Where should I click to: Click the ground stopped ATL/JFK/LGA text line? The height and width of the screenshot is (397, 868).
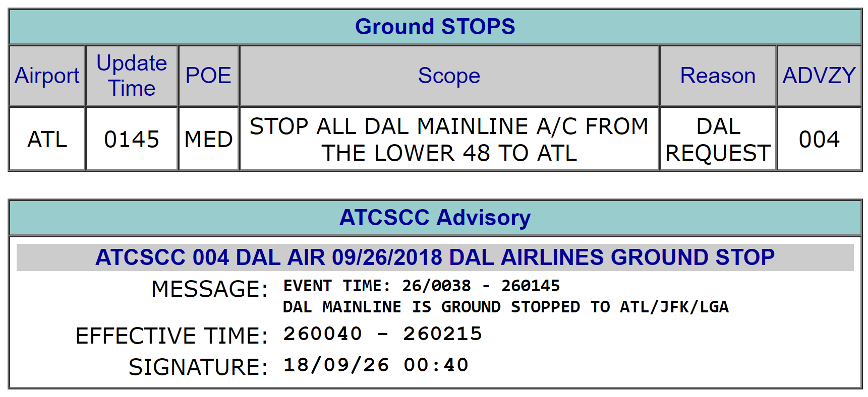click(505, 307)
